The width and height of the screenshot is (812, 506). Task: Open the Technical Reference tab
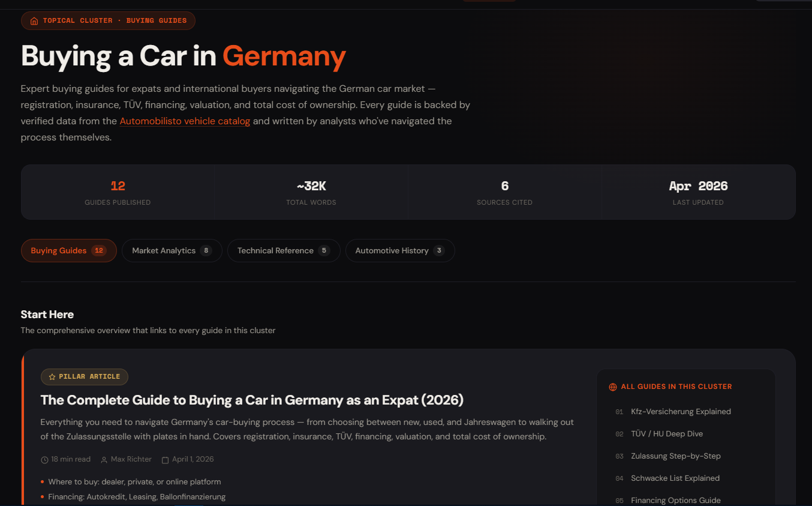(x=284, y=251)
